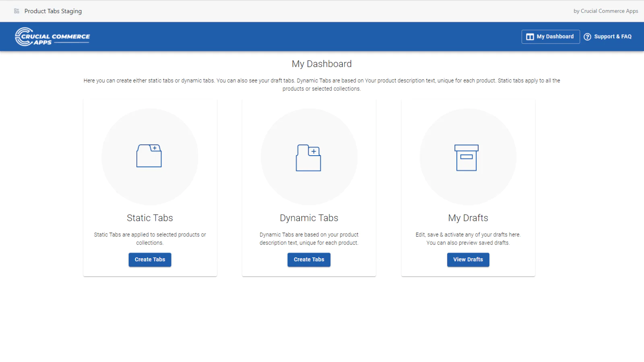
Task: Open Support & FAQ page
Action: pyautogui.click(x=608, y=37)
